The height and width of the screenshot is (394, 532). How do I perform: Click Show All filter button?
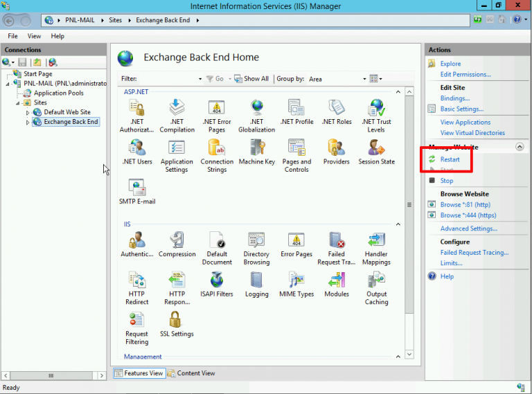[251, 79]
